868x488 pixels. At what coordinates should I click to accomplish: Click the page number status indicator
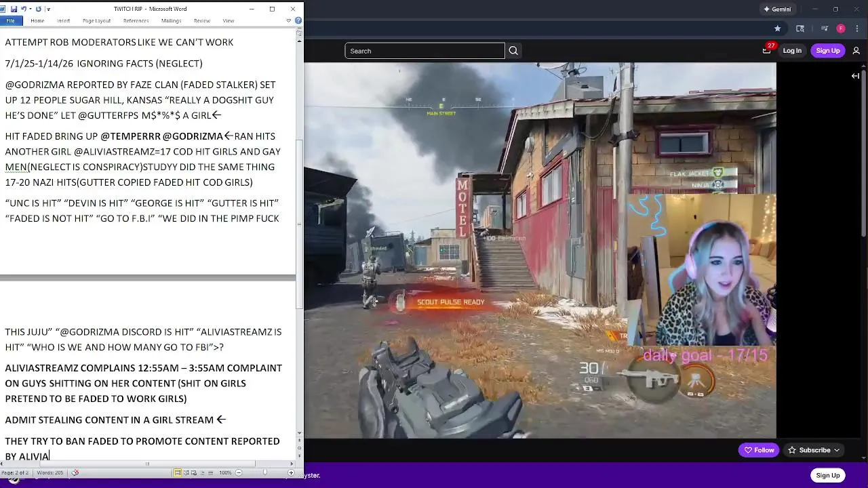coord(15,472)
